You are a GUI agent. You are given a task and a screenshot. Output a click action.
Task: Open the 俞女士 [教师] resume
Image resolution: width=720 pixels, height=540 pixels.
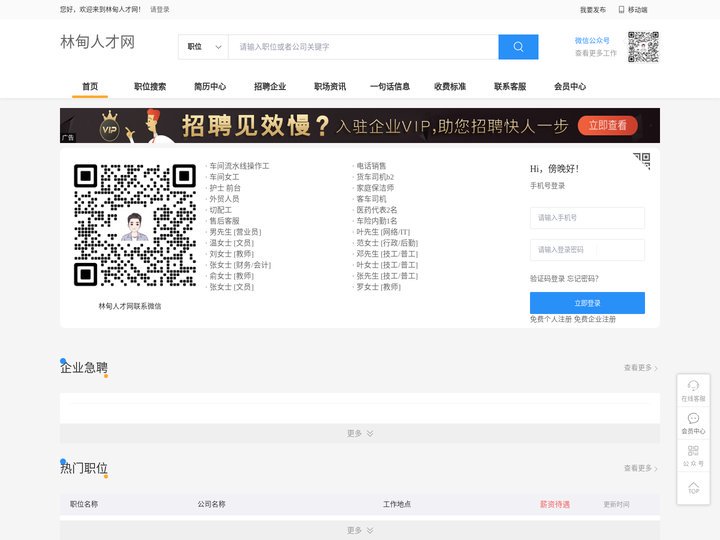(231, 276)
